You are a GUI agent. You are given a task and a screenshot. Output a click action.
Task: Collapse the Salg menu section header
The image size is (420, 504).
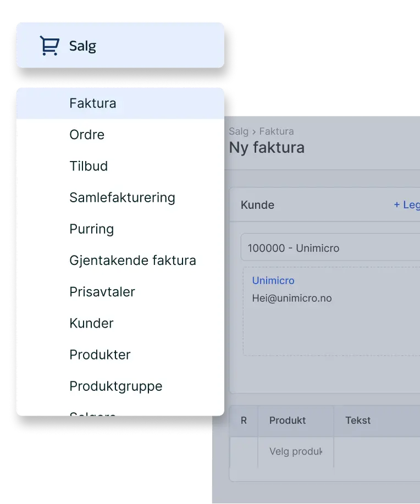tap(120, 45)
